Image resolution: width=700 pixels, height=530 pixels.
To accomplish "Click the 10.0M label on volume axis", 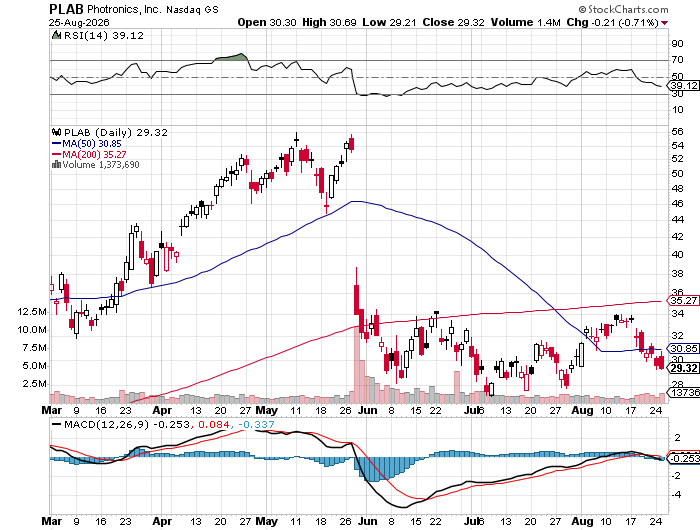I will [x=32, y=330].
